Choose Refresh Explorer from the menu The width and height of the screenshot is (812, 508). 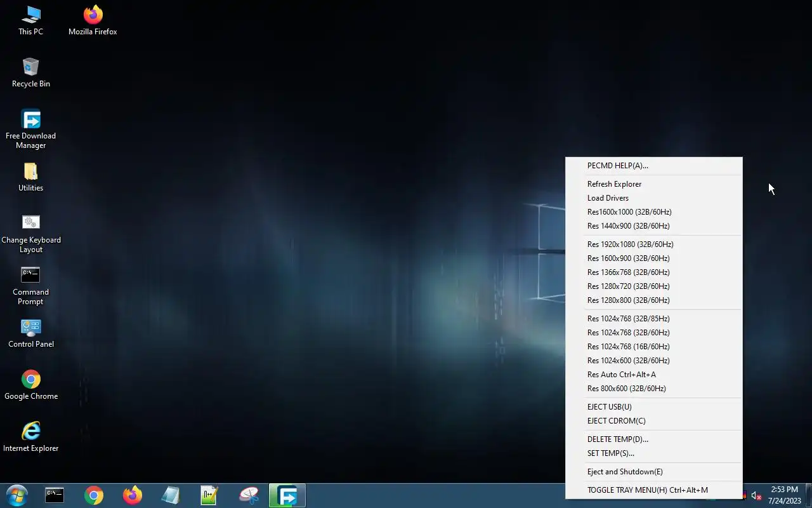654,184
